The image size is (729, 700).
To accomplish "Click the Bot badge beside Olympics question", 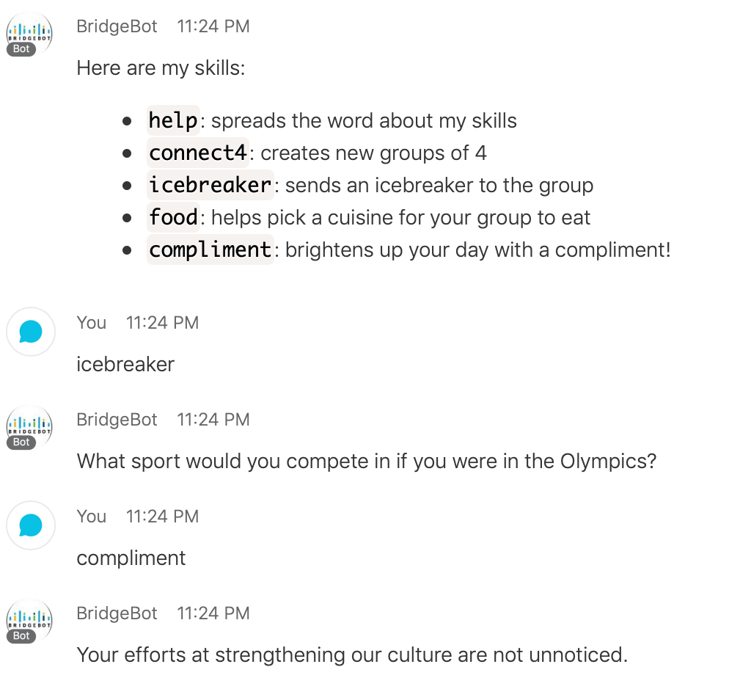I will pyautogui.click(x=21, y=442).
